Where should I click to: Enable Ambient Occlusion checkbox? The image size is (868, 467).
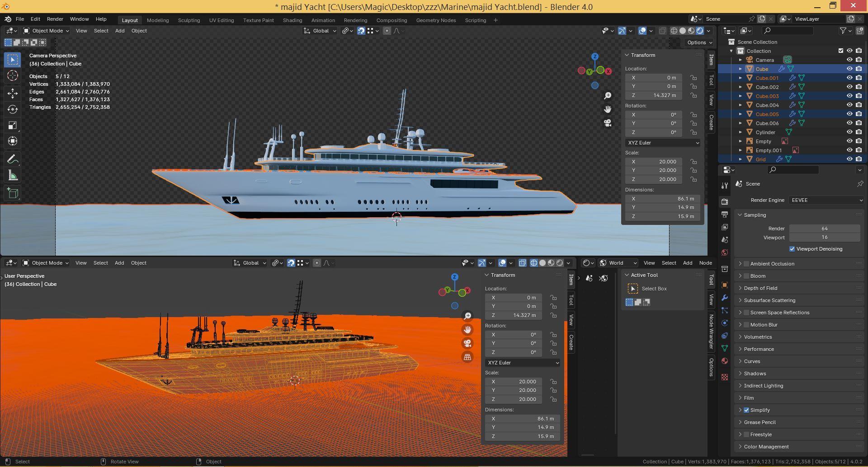[x=746, y=264]
